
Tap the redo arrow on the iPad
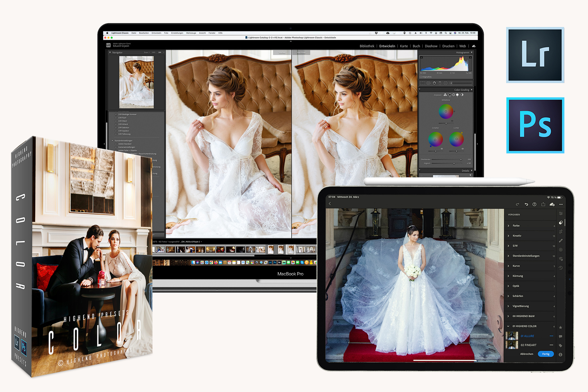tap(517, 204)
